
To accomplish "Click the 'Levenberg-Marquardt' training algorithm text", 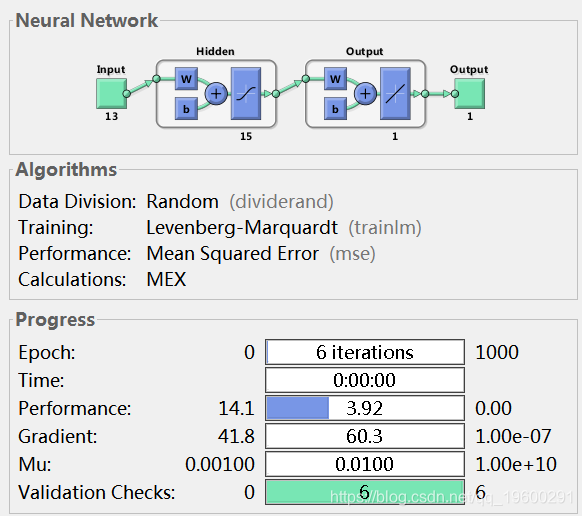I will (x=242, y=228).
